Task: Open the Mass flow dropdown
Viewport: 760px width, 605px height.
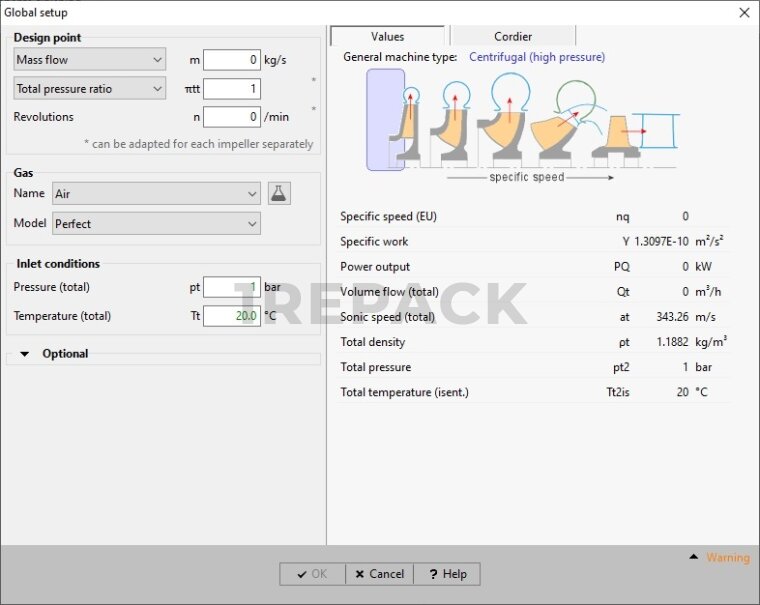Action: click(x=89, y=60)
